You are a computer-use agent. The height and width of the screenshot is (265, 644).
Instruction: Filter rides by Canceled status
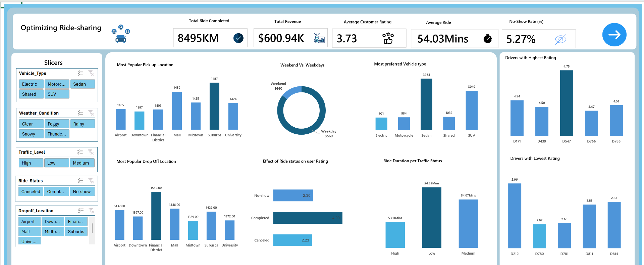point(31,191)
